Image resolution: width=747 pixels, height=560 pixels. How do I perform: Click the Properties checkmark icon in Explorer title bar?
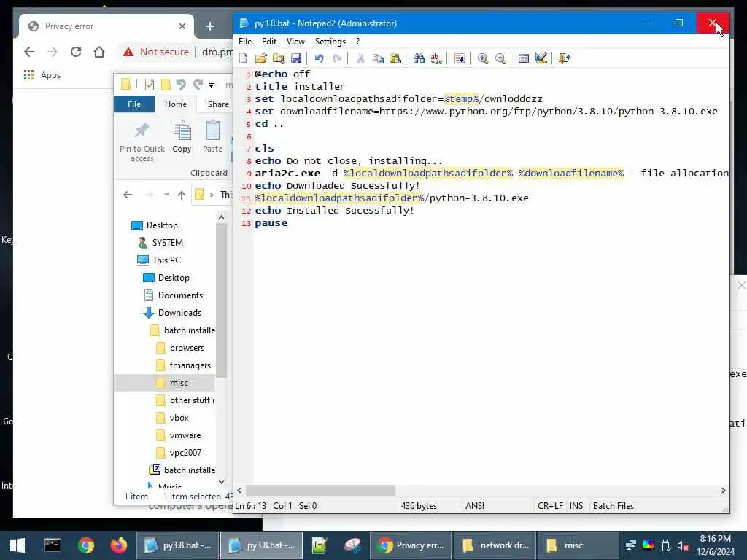149,85
